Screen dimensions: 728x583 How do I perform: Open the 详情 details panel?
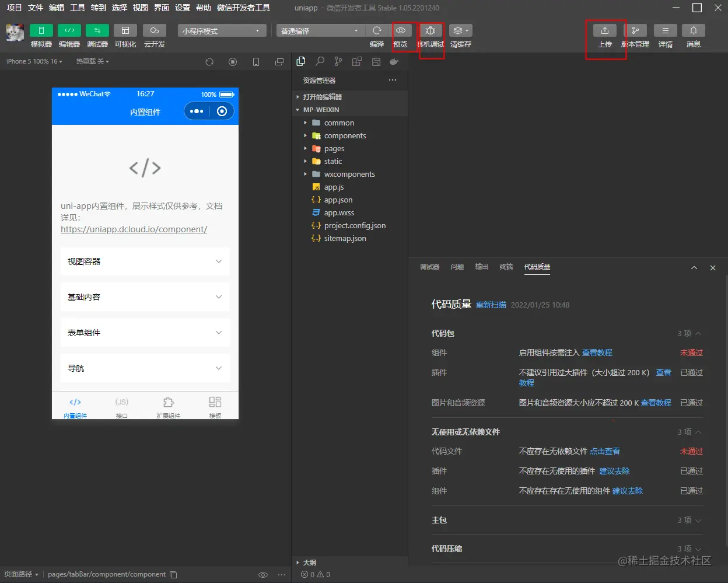(x=666, y=30)
